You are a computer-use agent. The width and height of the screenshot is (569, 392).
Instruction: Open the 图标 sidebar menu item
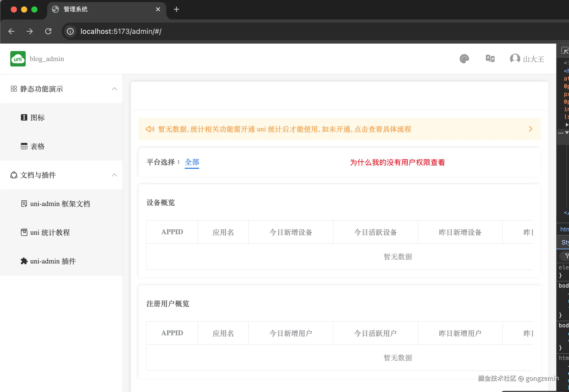(37, 117)
